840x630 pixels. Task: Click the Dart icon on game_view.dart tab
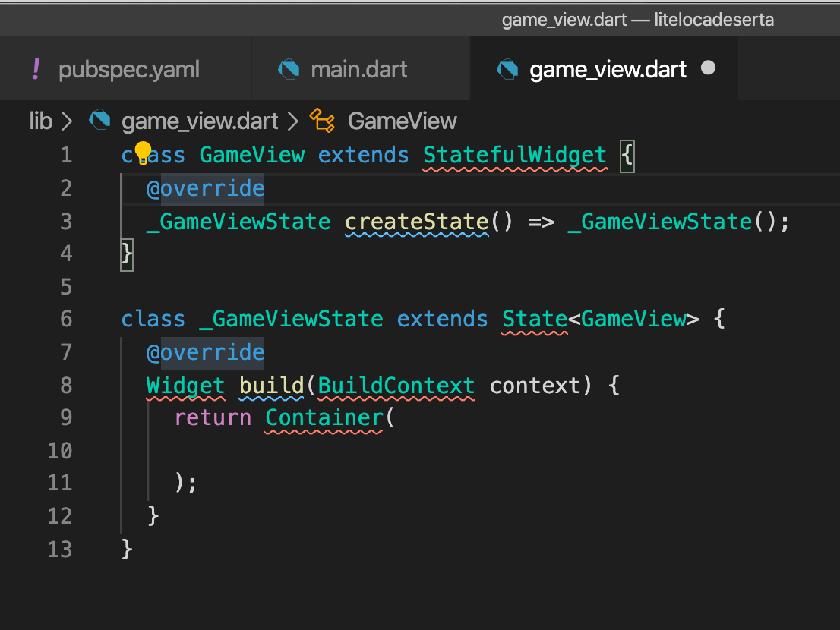[507, 70]
